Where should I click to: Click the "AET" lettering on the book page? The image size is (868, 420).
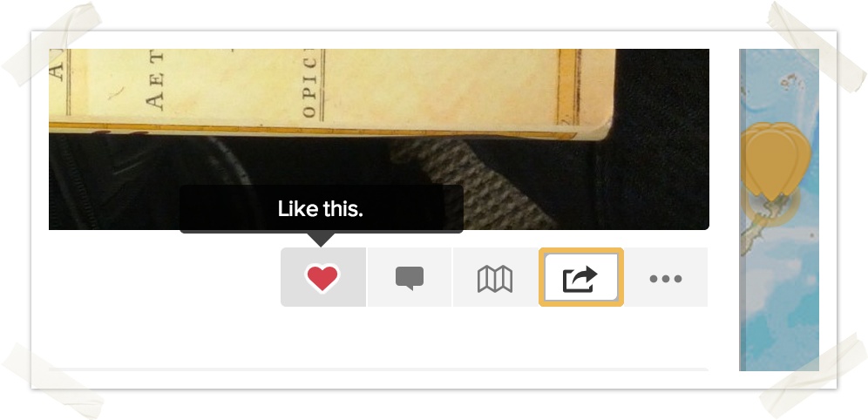tap(155, 79)
